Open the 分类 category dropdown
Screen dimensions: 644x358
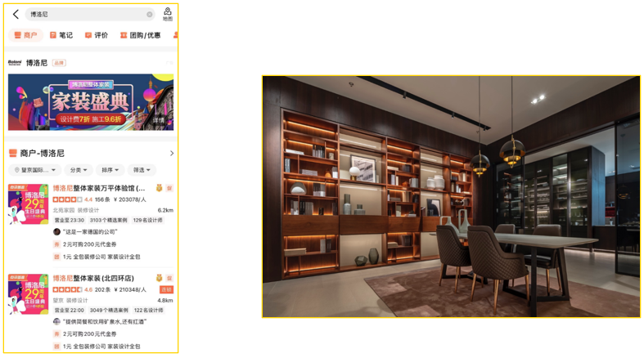click(x=79, y=170)
